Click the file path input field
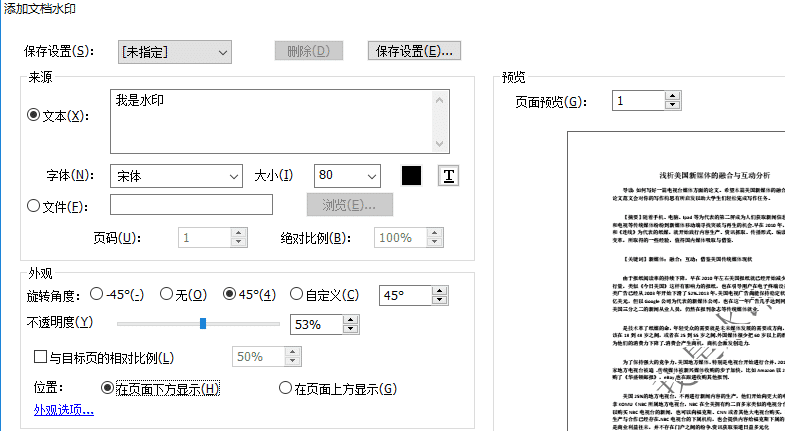The height and width of the screenshot is (431, 785). (x=191, y=205)
